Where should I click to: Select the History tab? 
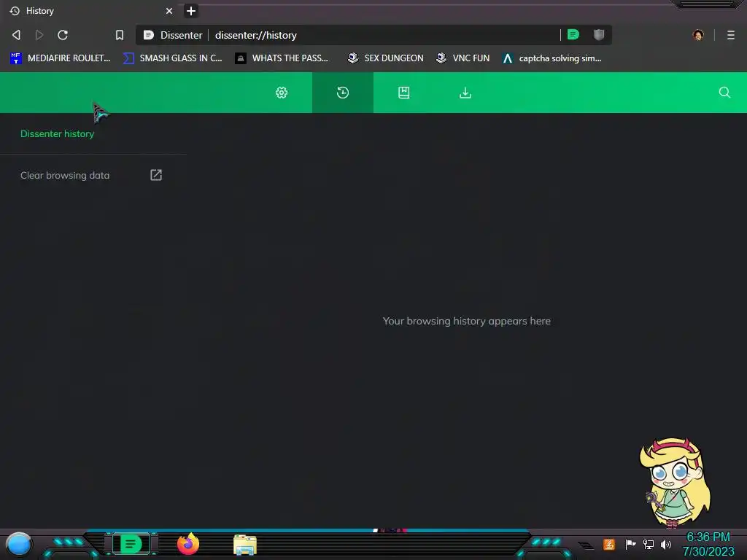tap(90, 11)
